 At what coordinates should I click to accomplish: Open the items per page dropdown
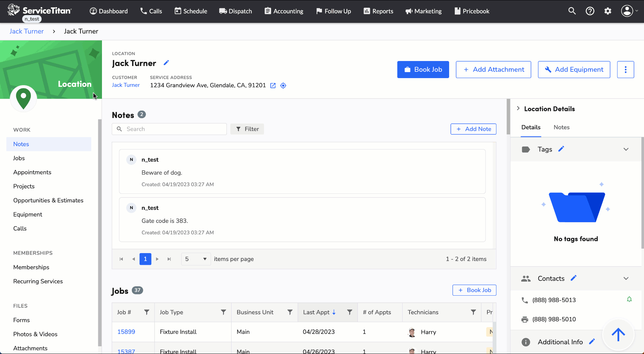point(196,259)
